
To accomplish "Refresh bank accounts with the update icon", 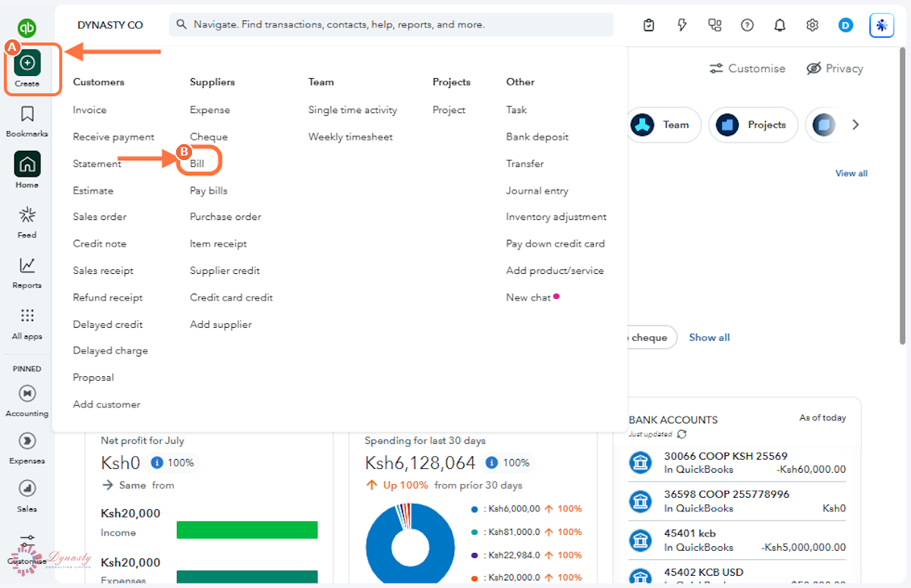I will (x=682, y=434).
